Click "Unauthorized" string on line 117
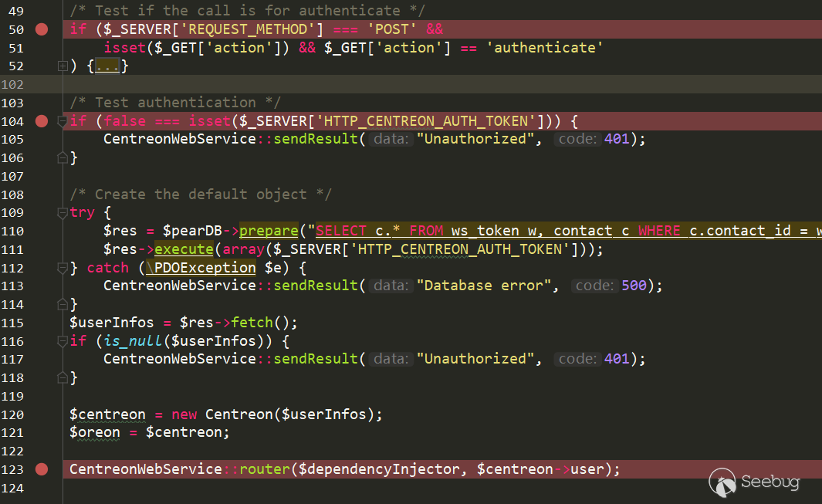This screenshot has width=822, height=504. (475, 359)
